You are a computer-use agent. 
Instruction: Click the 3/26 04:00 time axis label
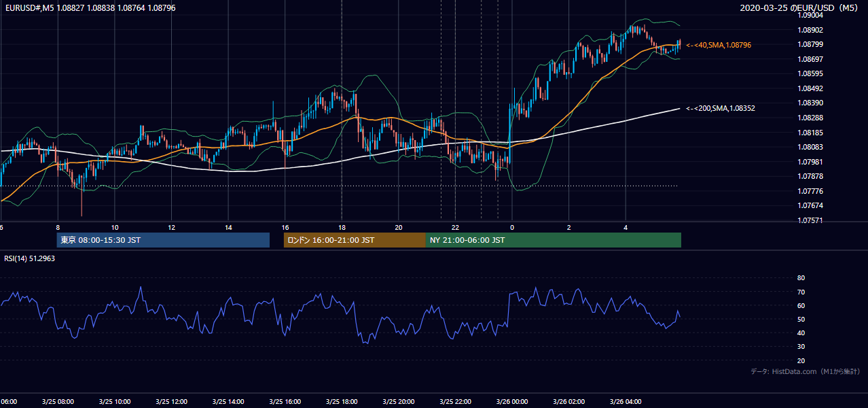tap(626, 401)
